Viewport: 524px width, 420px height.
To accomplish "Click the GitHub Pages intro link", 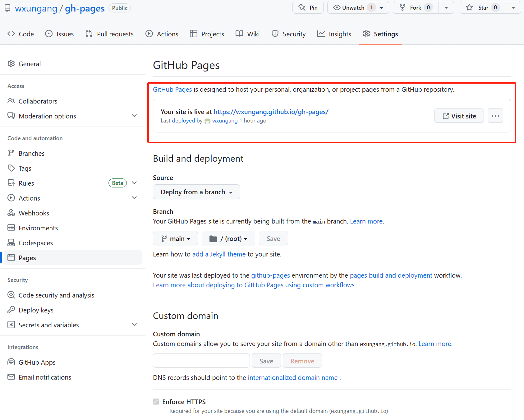I will coord(172,89).
